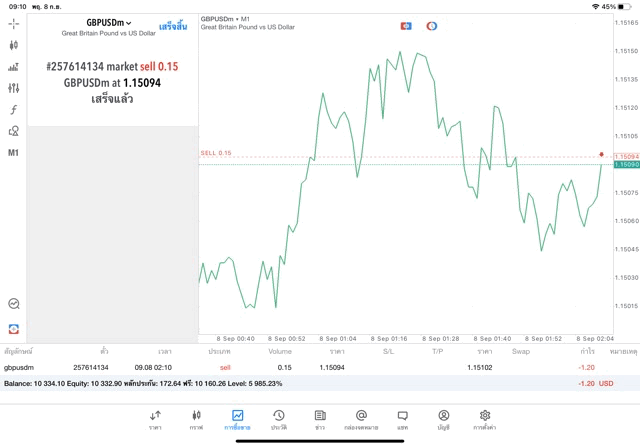Open the Settings tab with gear icon
This screenshot has height=447, width=640.
[x=484, y=420]
